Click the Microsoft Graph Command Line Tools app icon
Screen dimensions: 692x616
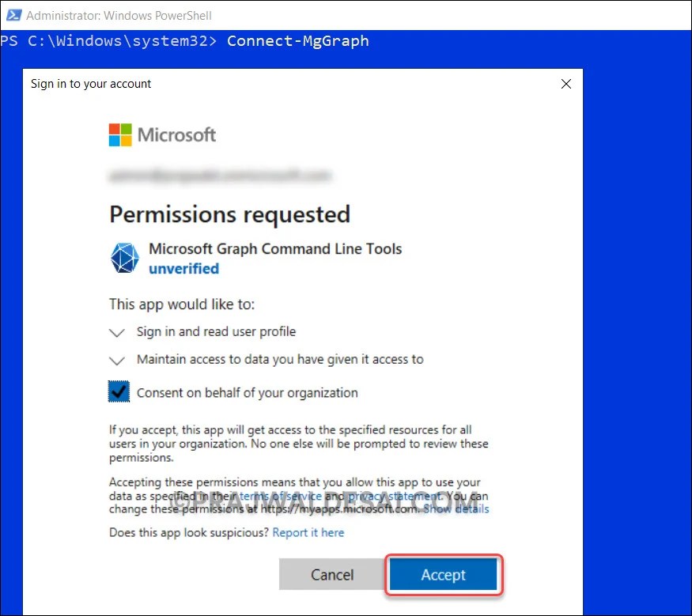click(x=124, y=259)
